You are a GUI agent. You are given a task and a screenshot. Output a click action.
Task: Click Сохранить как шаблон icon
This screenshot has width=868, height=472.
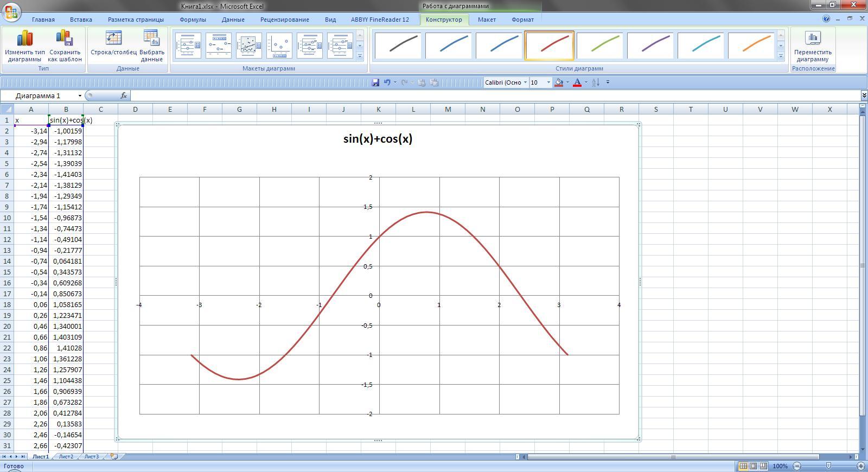pyautogui.click(x=65, y=38)
